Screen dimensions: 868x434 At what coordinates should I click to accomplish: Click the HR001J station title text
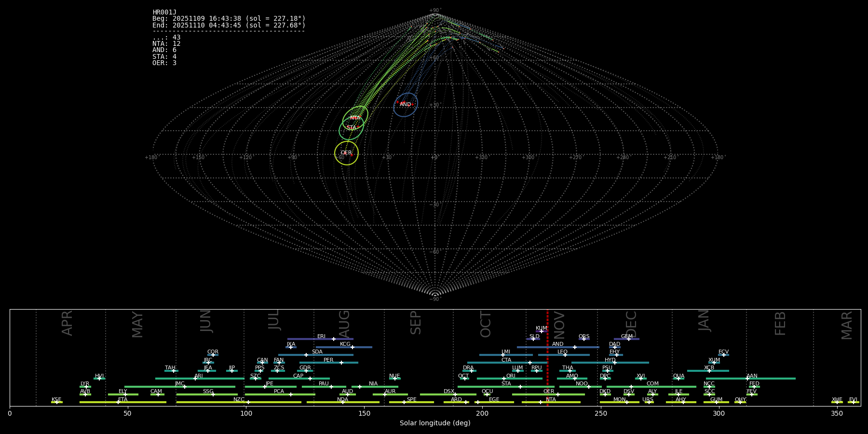tap(164, 13)
